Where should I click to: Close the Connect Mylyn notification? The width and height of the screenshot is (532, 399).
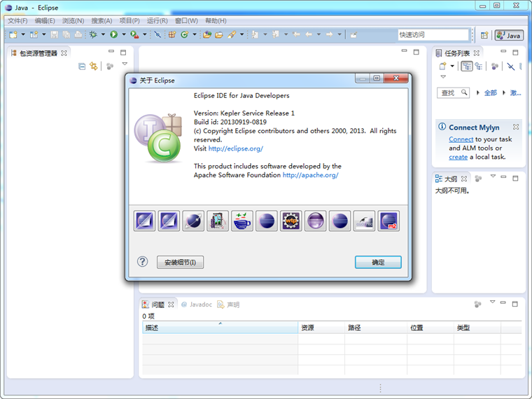[516, 127]
